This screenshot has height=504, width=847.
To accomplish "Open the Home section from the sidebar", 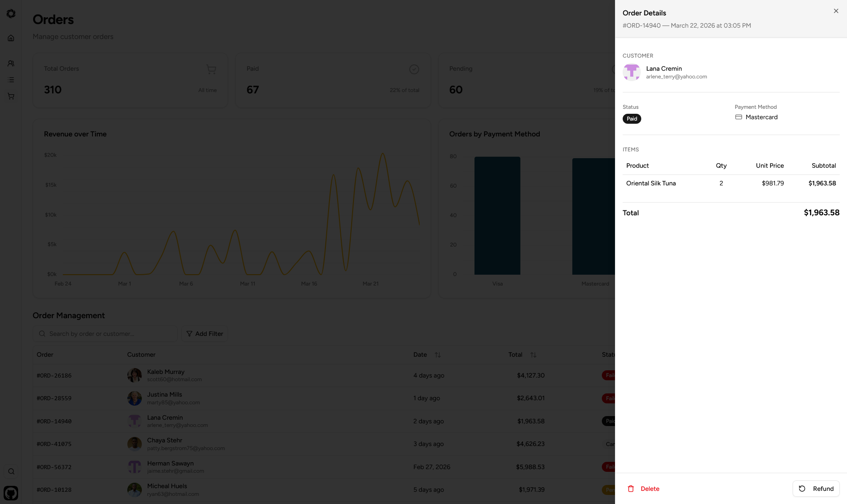I will tap(11, 38).
